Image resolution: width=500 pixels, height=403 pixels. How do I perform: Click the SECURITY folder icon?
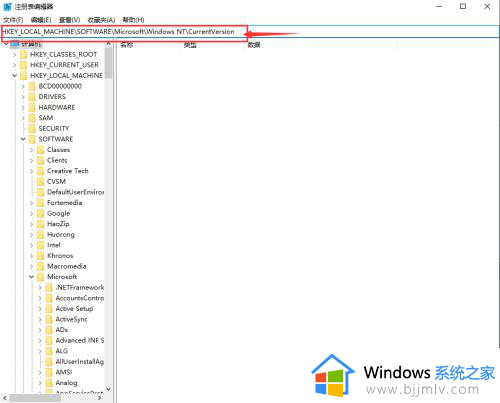[32, 129]
